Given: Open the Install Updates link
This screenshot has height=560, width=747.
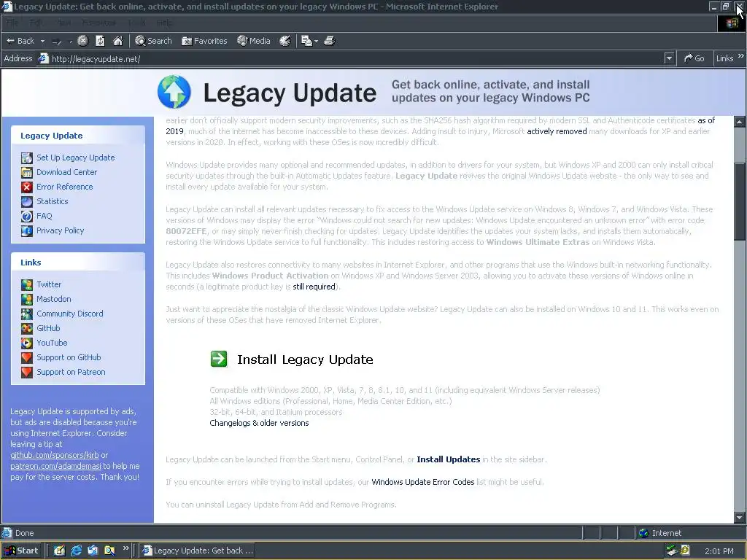Looking at the screenshot, I should click(449, 459).
